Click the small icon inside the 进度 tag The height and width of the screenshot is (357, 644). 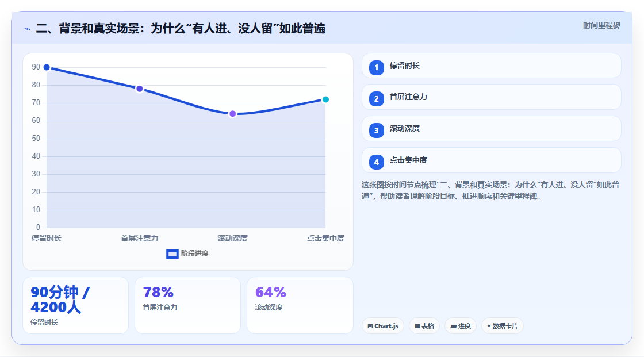click(454, 326)
